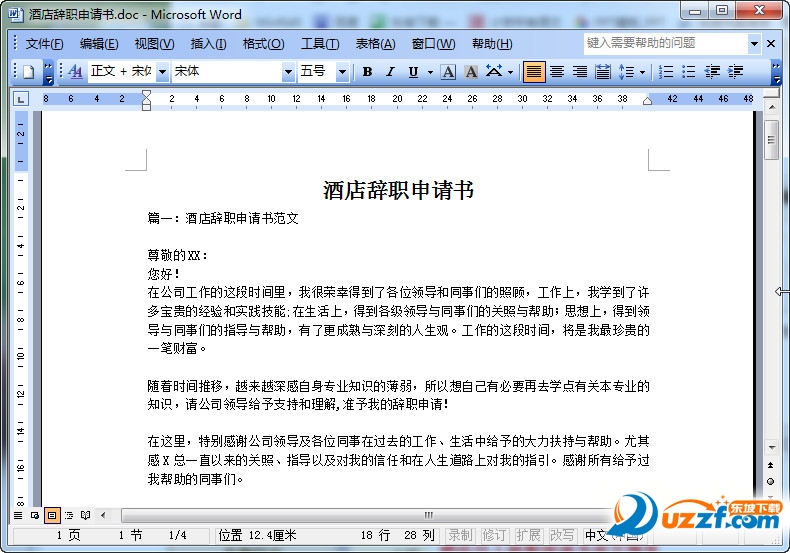Open line spacing dropdown arrow
790x553 pixels.
point(642,72)
